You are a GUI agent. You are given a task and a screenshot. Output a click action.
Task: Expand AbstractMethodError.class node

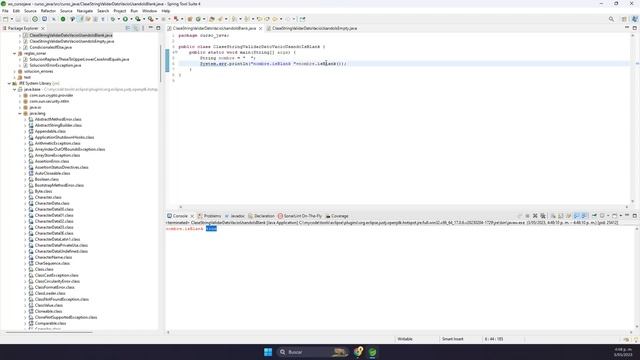(x=25, y=119)
